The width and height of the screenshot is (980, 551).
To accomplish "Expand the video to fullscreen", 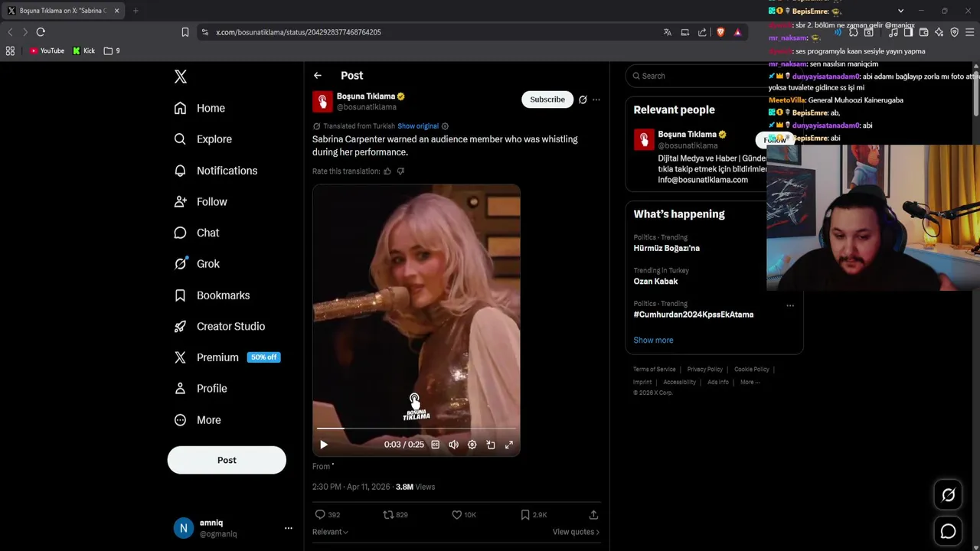I will [509, 445].
